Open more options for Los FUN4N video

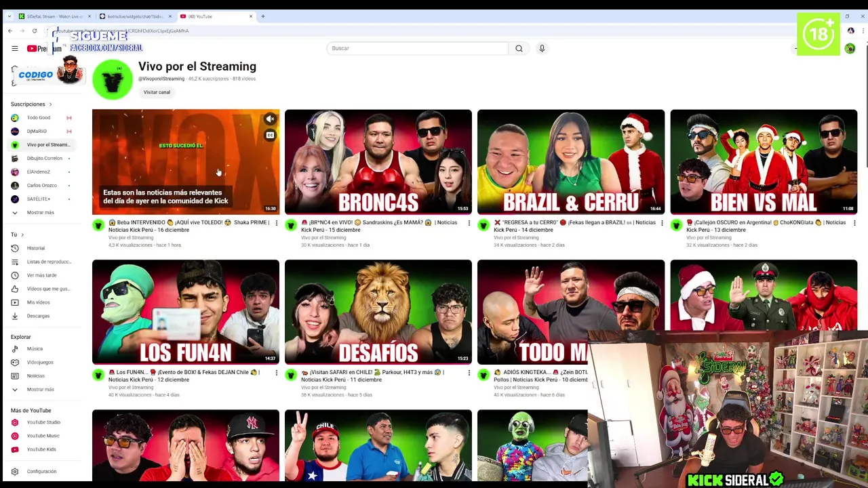[276, 373]
